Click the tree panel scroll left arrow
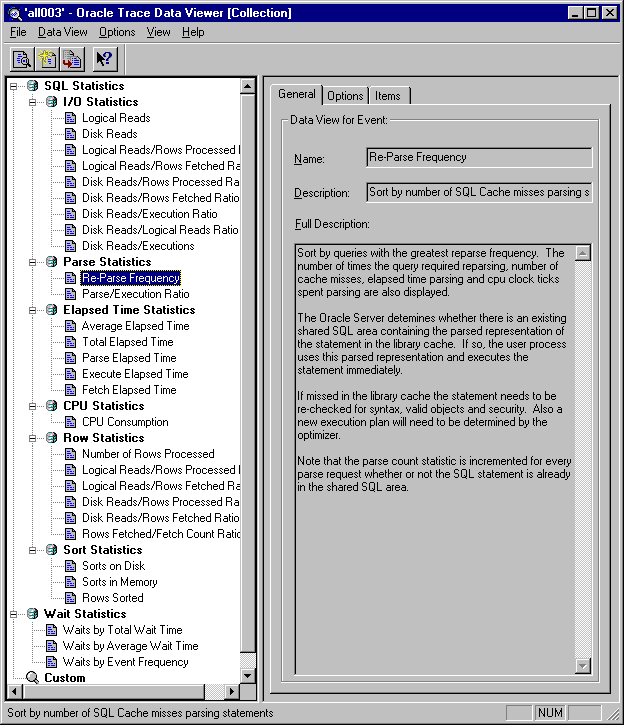 [14, 692]
